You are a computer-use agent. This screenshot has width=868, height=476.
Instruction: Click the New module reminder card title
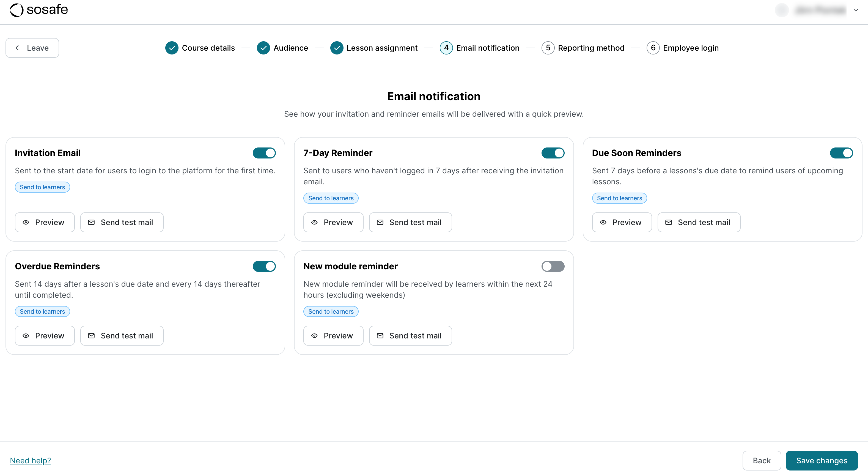pos(350,266)
